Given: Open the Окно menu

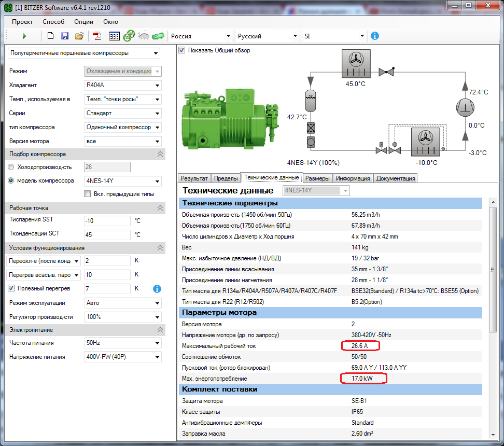Looking at the screenshot, I should tap(110, 22).
